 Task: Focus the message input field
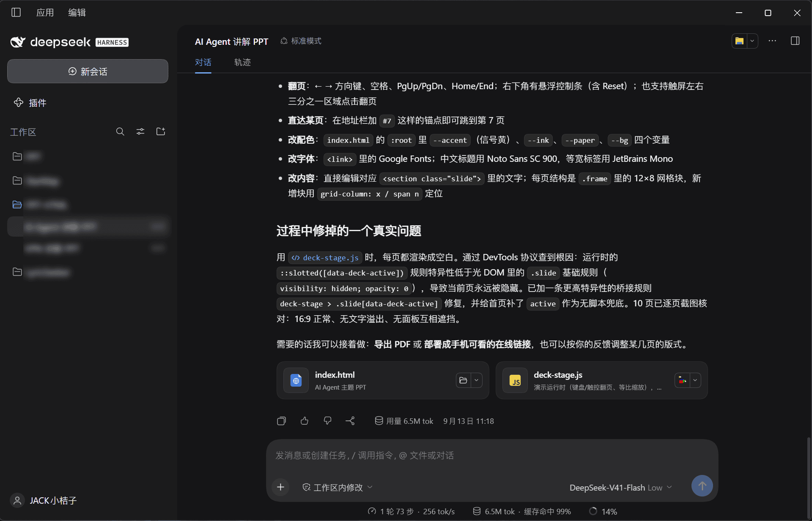pyautogui.click(x=492, y=456)
